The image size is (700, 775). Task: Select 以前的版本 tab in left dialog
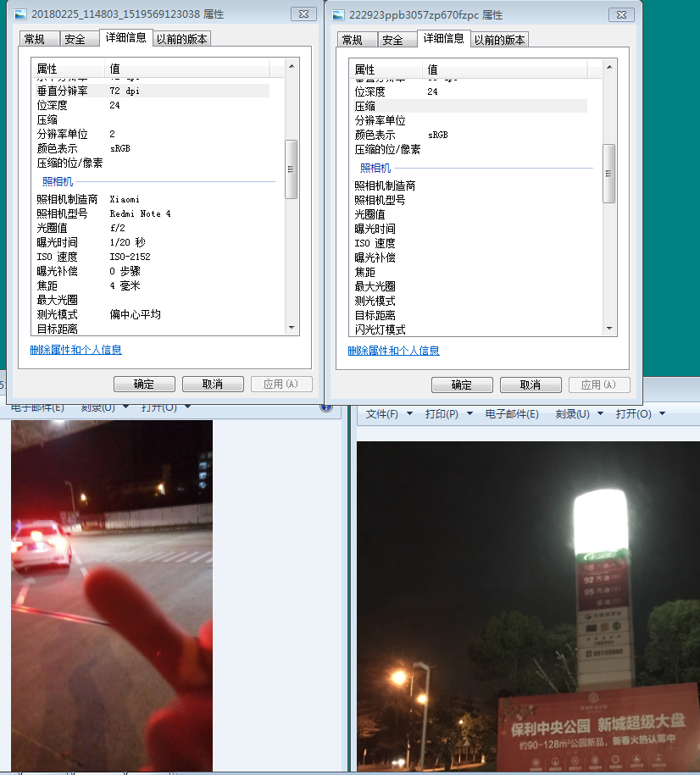pyautogui.click(x=181, y=39)
